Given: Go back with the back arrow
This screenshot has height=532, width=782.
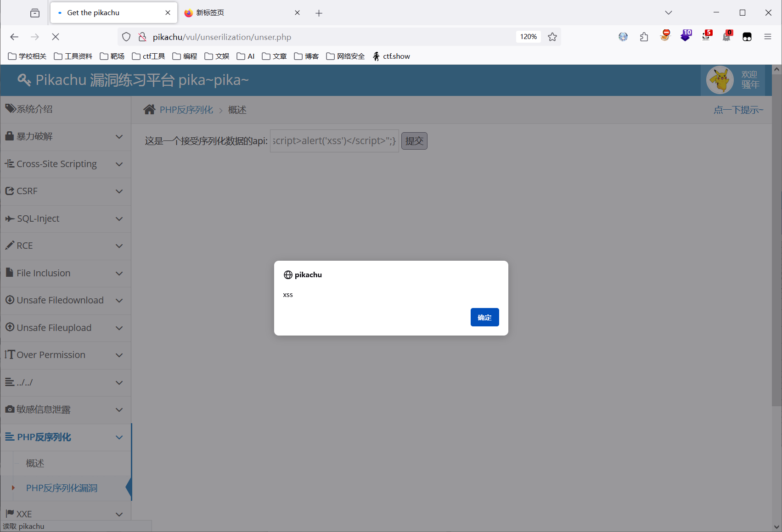Looking at the screenshot, I should coord(14,37).
